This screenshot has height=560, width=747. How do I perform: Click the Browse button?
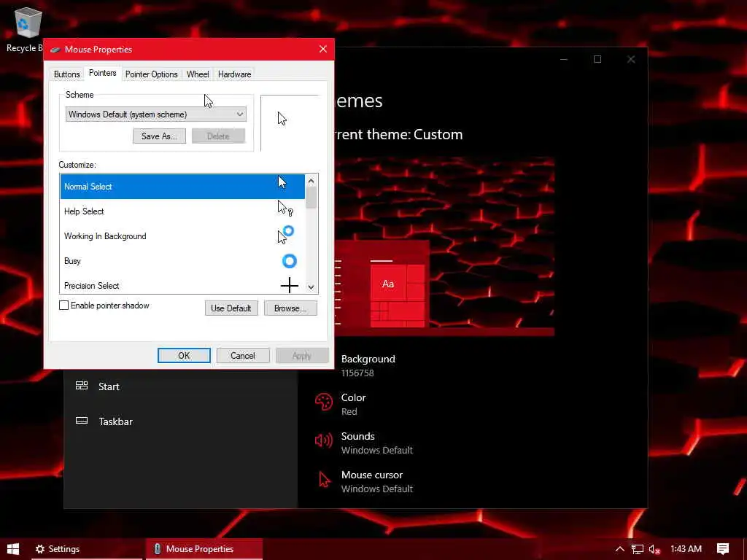[x=290, y=308]
